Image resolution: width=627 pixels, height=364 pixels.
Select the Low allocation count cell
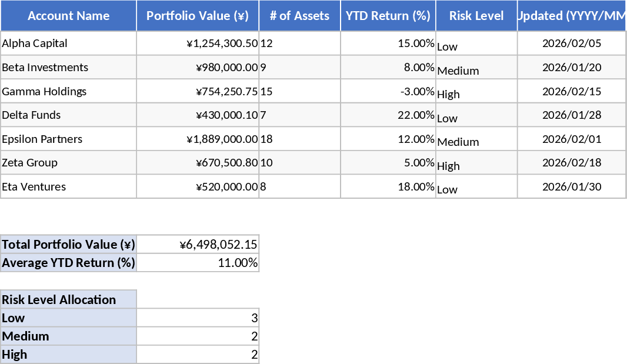click(198, 318)
